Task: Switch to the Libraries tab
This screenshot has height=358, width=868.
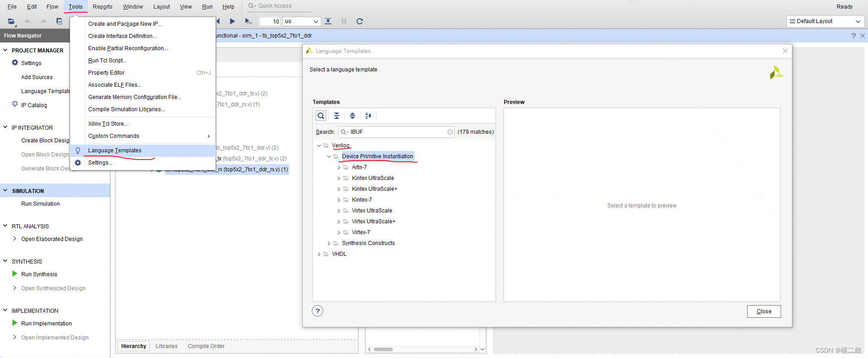Action: [167, 346]
